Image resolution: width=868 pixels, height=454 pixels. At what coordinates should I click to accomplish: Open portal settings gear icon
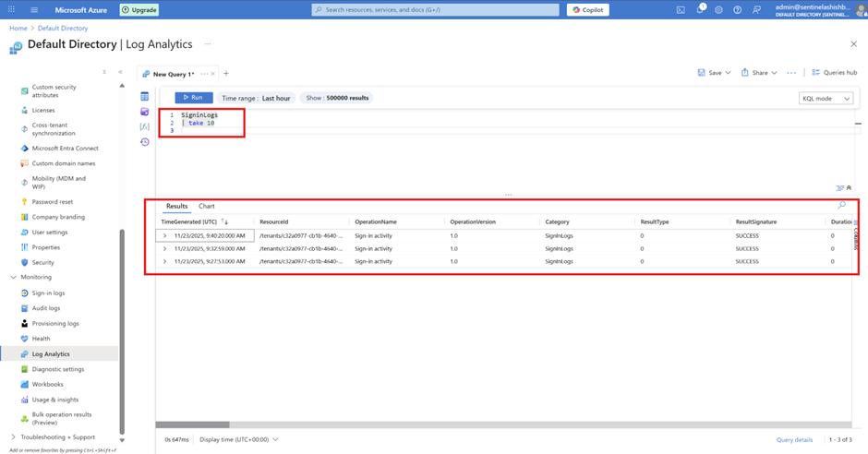pyautogui.click(x=718, y=10)
